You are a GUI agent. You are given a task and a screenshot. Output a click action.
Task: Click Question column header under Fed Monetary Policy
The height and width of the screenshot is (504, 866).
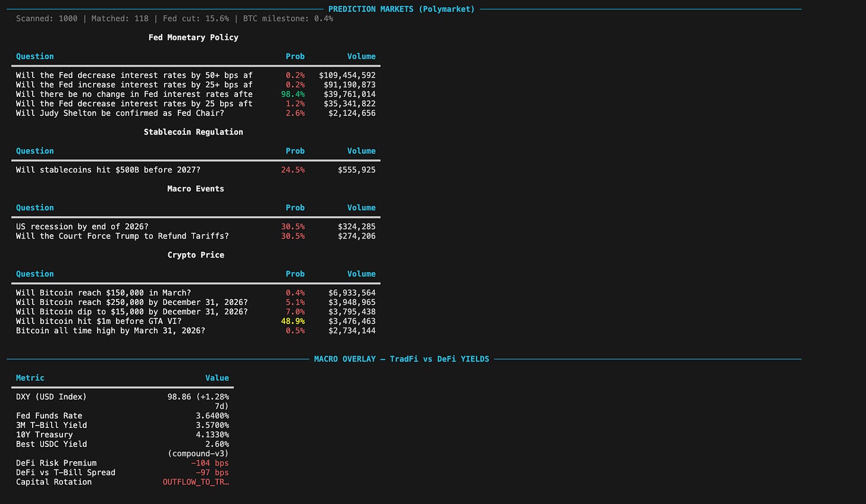click(x=34, y=56)
